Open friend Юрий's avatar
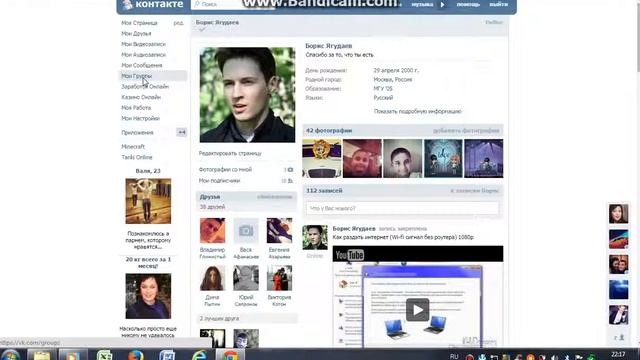The image size is (640, 360). [x=246, y=278]
